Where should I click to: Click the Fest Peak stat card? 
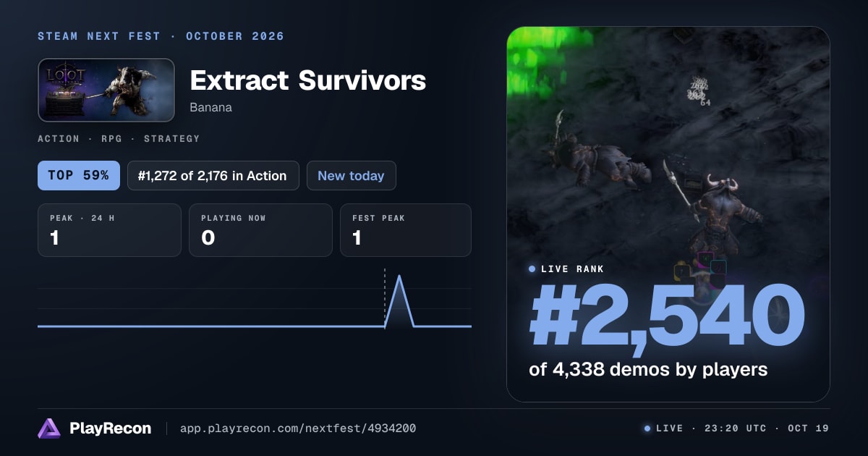pos(406,230)
